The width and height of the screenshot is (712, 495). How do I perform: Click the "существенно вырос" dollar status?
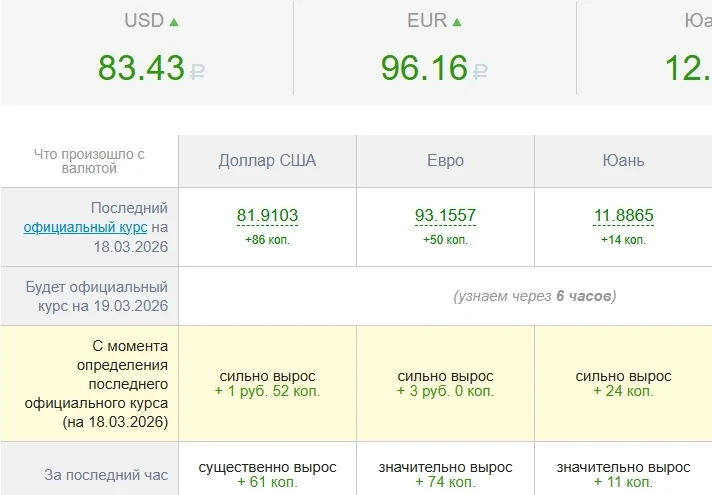tap(267, 467)
